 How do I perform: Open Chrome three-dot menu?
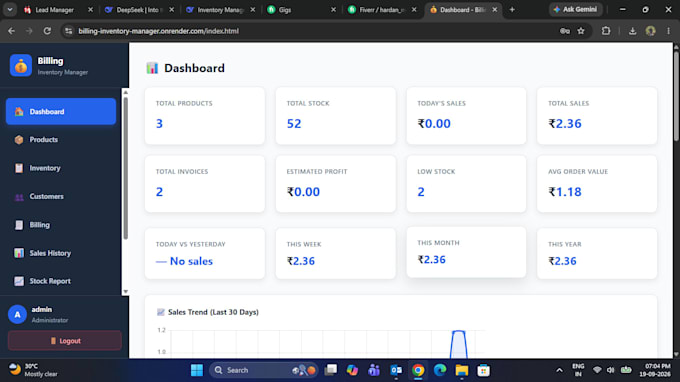coord(668,31)
